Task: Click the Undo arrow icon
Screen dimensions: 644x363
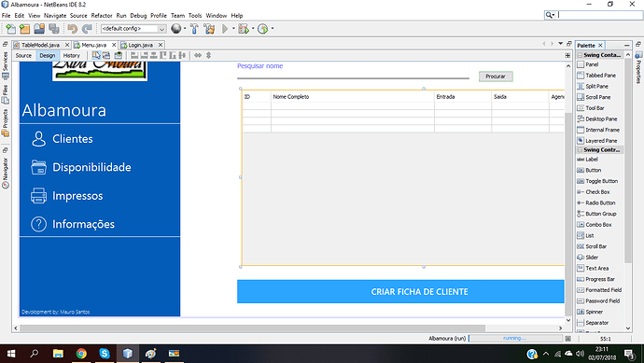Action: pyautogui.click(x=72, y=29)
